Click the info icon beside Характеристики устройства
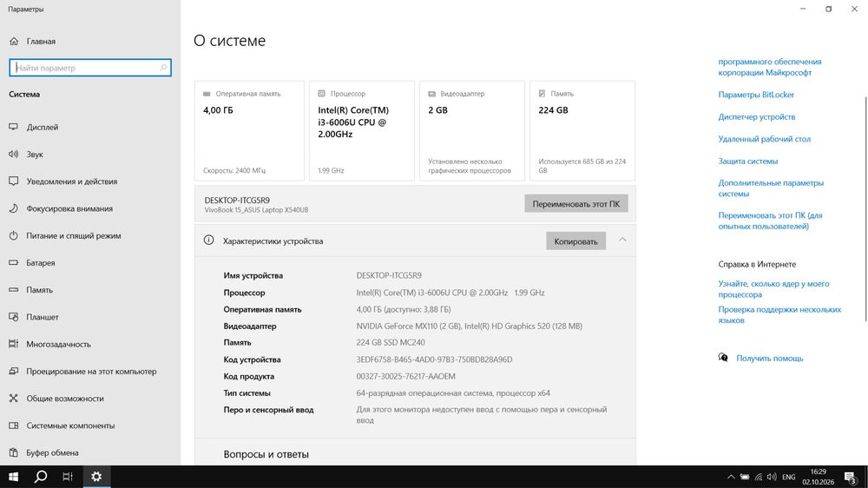Screen dimensions: 868x488 point(208,241)
